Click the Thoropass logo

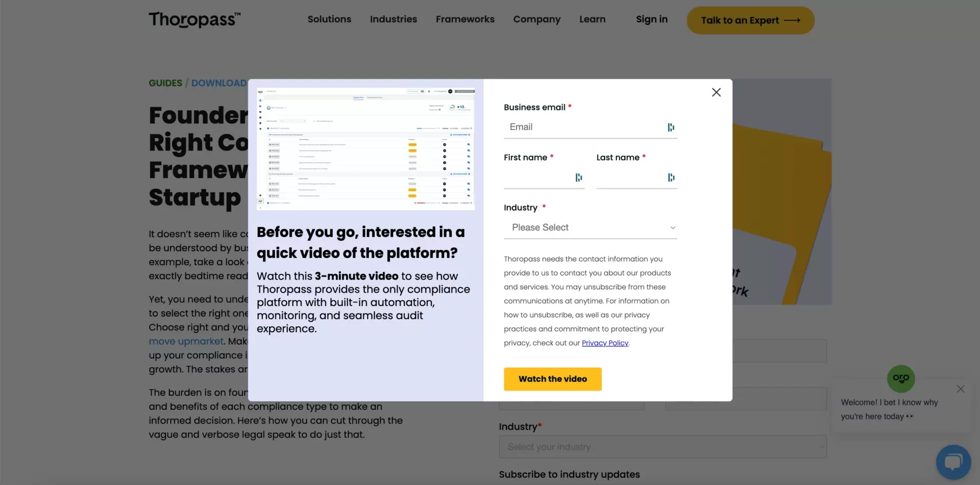point(194,19)
